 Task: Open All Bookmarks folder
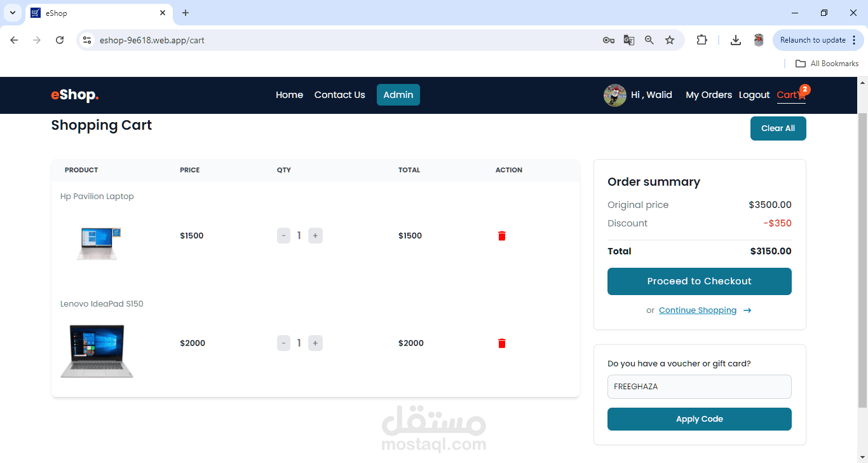click(x=827, y=64)
